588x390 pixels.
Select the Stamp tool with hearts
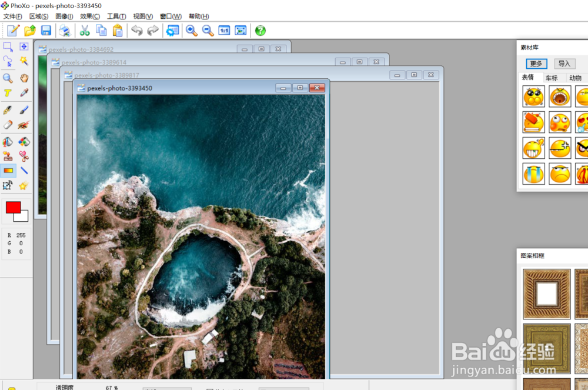[8, 156]
